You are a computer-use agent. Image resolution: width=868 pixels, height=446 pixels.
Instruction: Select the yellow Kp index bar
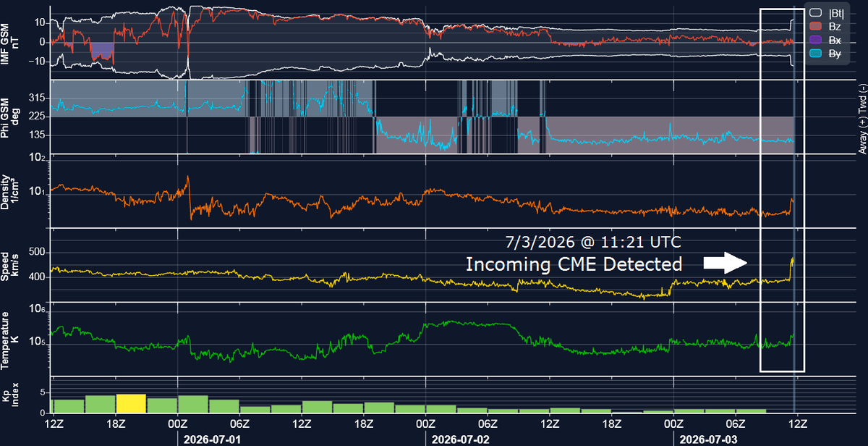[x=132, y=403]
